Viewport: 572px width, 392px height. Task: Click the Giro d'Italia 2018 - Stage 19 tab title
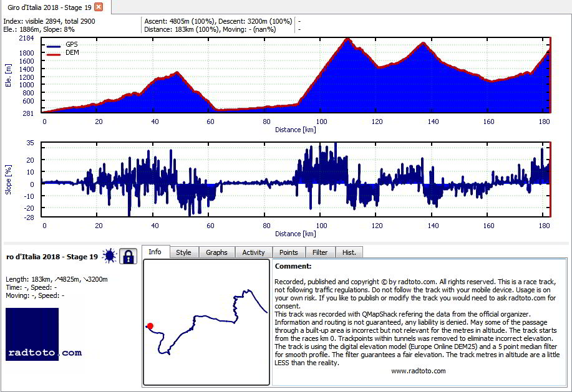coord(50,7)
